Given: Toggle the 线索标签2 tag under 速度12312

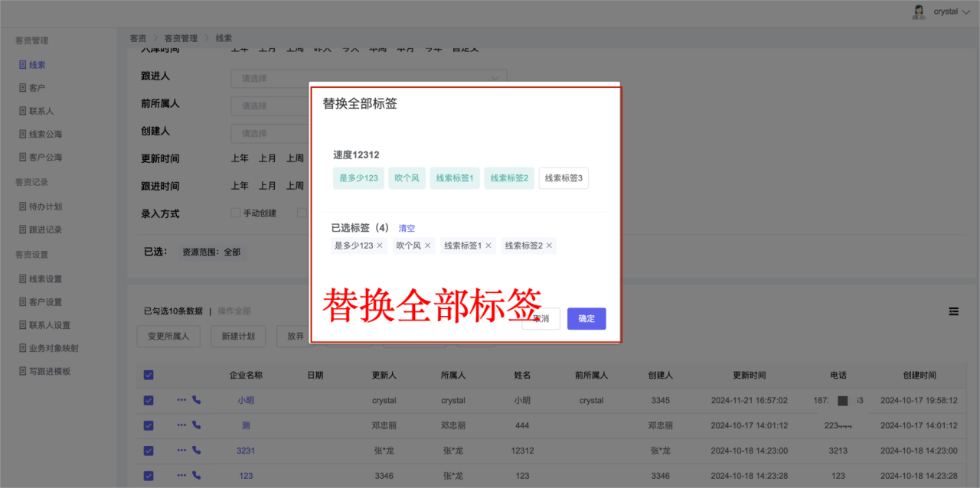Looking at the screenshot, I should [x=509, y=178].
